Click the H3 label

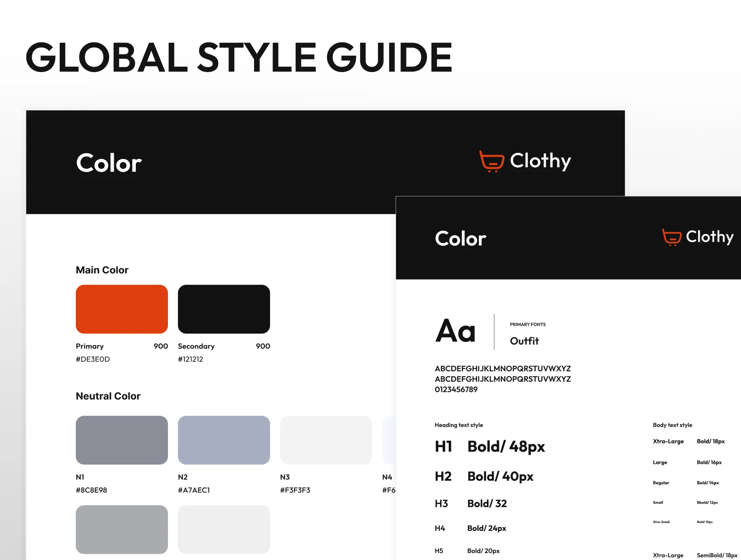(441, 504)
